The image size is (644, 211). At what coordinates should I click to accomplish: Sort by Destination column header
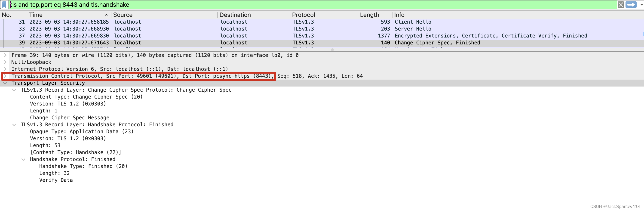(254, 15)
